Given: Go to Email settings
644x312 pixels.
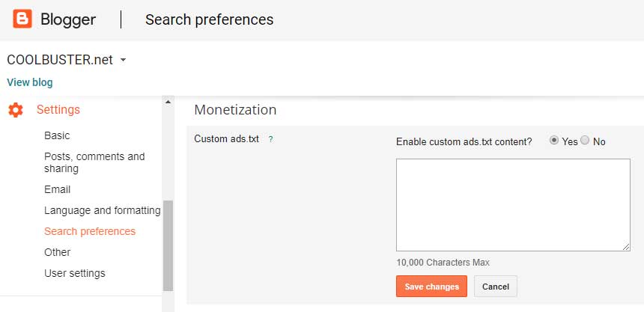Looking at the screenshot, I should 57,189.
